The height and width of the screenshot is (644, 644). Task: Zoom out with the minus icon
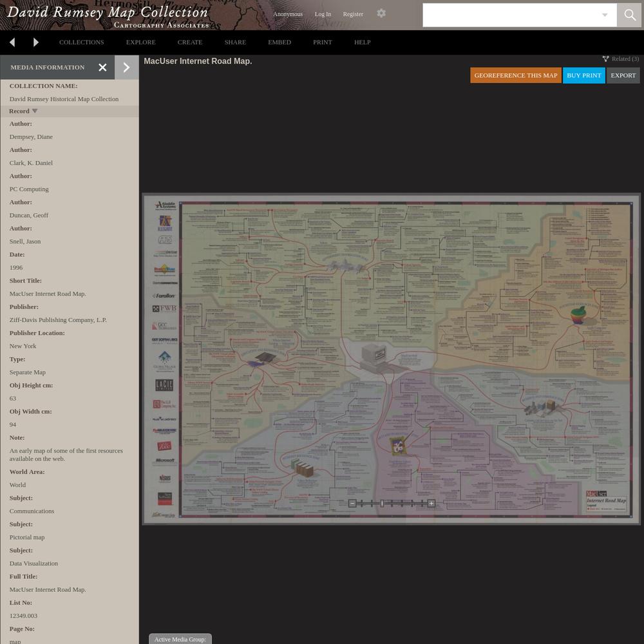[352, 503]
